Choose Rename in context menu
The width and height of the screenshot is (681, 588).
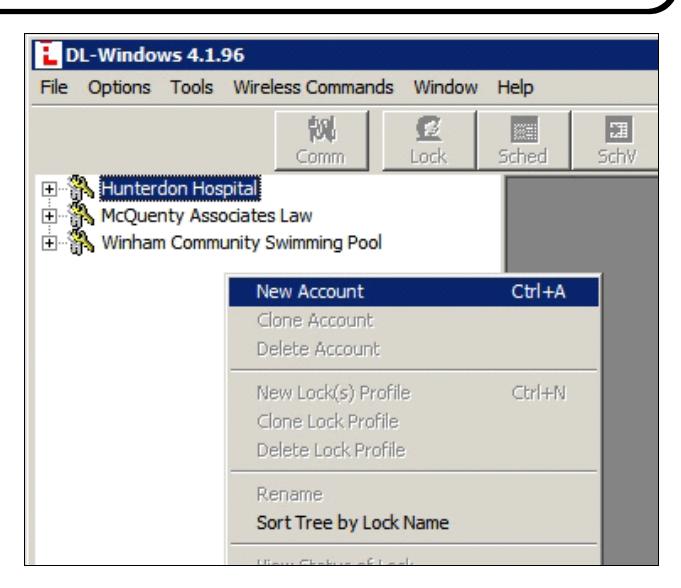pos(413,494)
